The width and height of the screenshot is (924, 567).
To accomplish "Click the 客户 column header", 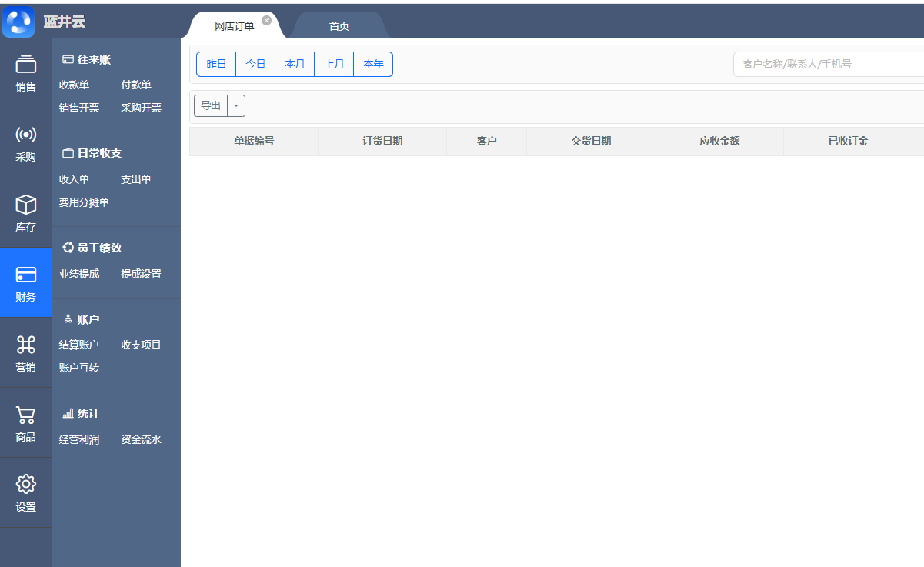I will coord(486,142).
